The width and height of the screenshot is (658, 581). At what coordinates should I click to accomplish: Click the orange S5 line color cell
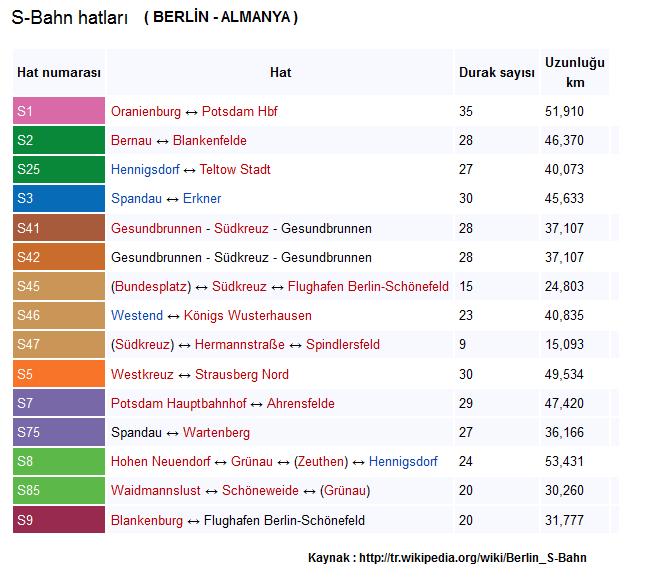(59, 374)
